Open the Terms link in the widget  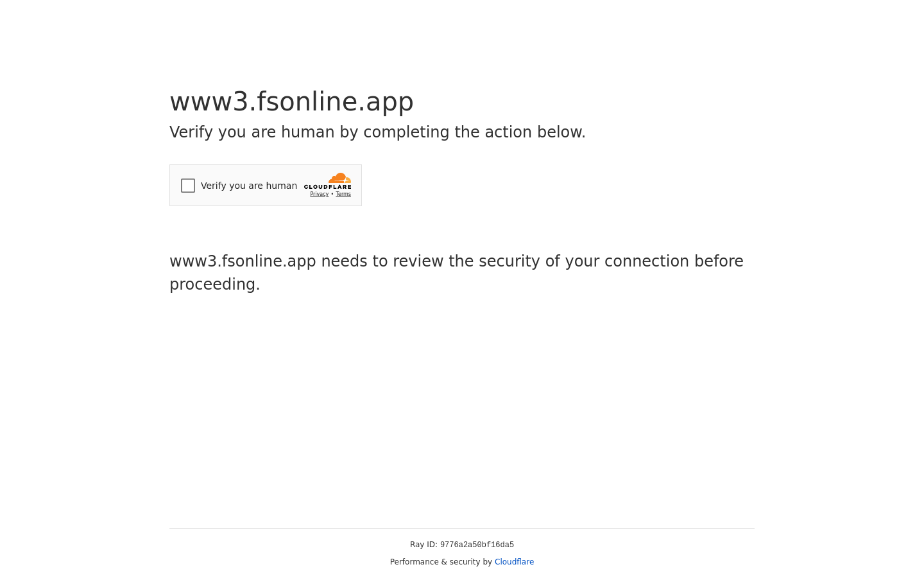click(343, 194)
